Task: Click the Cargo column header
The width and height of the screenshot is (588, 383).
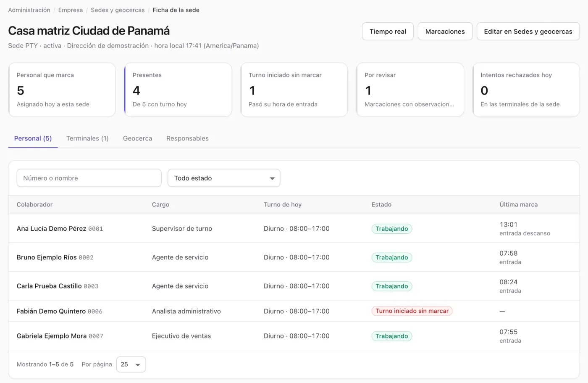Action: (x=160, y=205)
